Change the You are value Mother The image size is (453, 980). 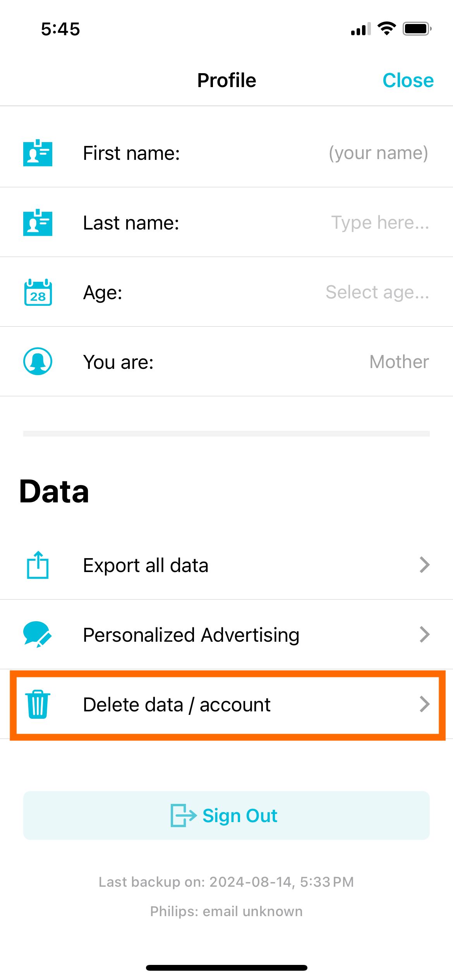coord(399,362)
